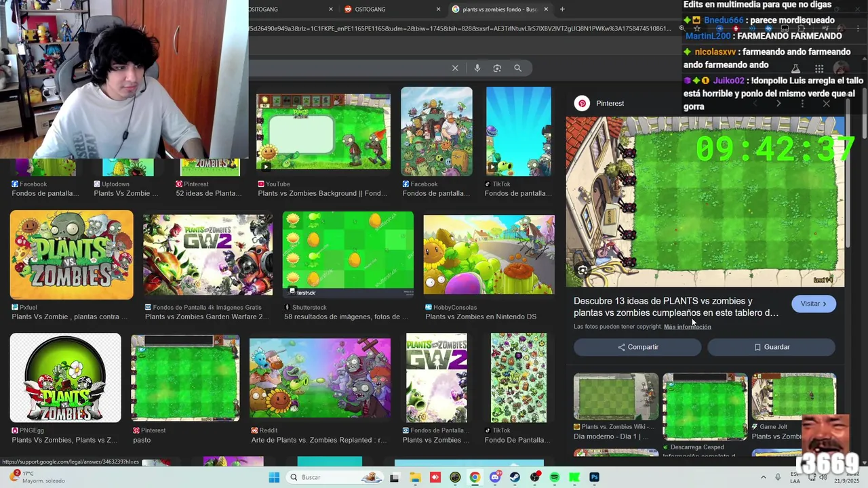The height and width of the screenshot is (488, 868).
Task: Open Steam from the taskbar
Action: click(x=515, y=477)
